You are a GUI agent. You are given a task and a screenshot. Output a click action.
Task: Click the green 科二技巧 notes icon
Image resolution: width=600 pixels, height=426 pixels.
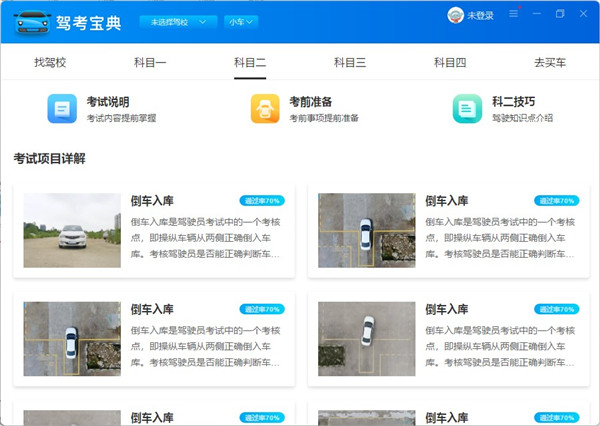467,109
